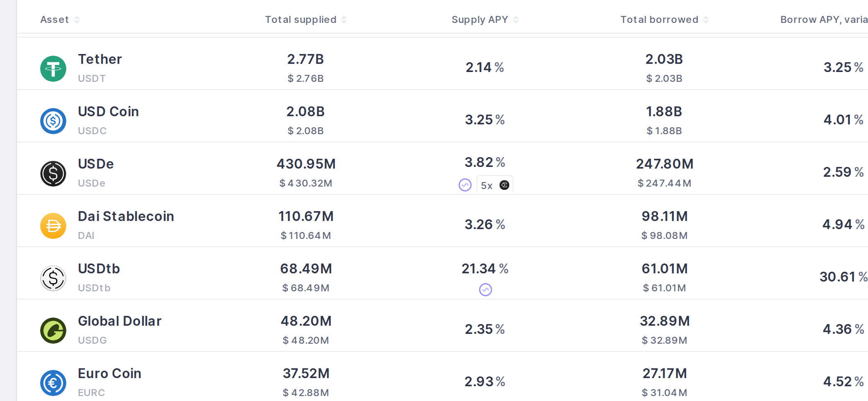Click the Tether USDT token icon
Screen dimensions: 868x401
coord(53,69)
